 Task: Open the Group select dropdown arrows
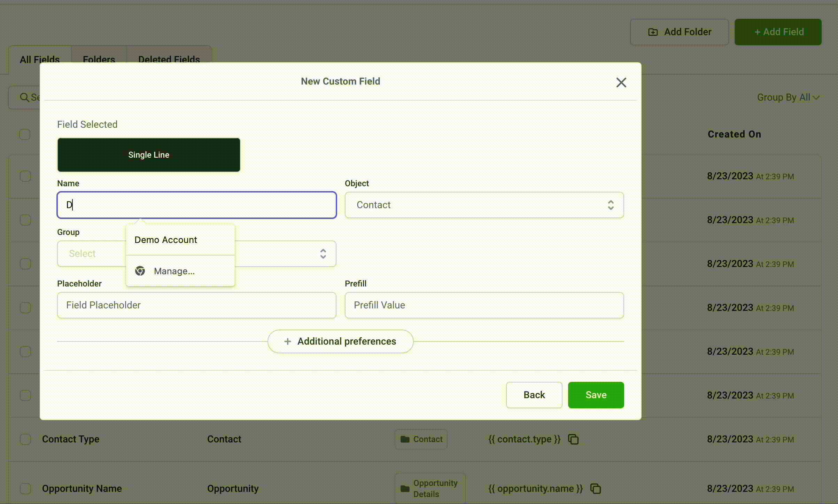pyautogui.click(x=323, y=254)
